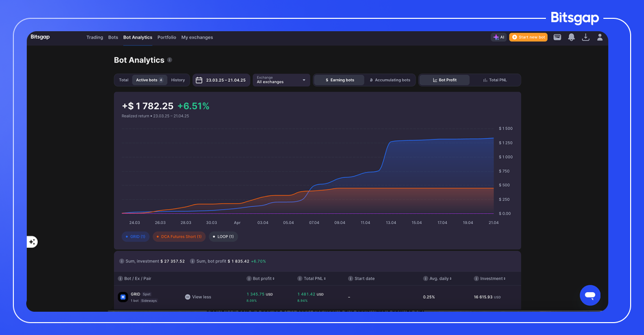Click the info icon beside the Bot Analytics title
The height and width of the screenshot is (335, 644).
click(x=169, y=60)
